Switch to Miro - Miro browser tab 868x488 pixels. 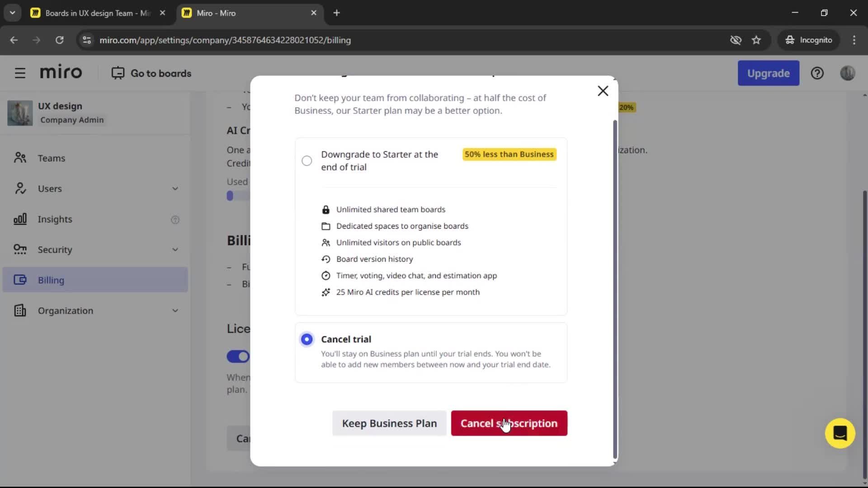click(x=250, y=13)
